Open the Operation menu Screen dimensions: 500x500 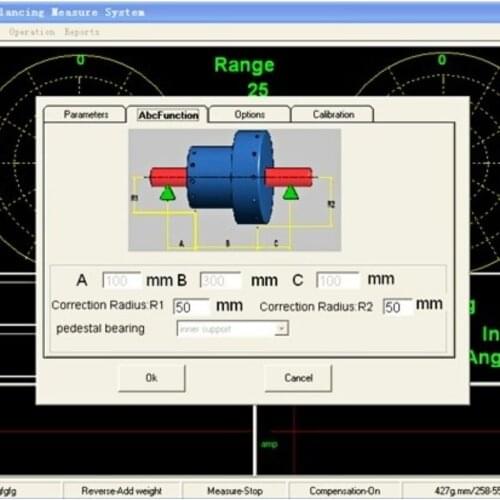click(32, 32)
